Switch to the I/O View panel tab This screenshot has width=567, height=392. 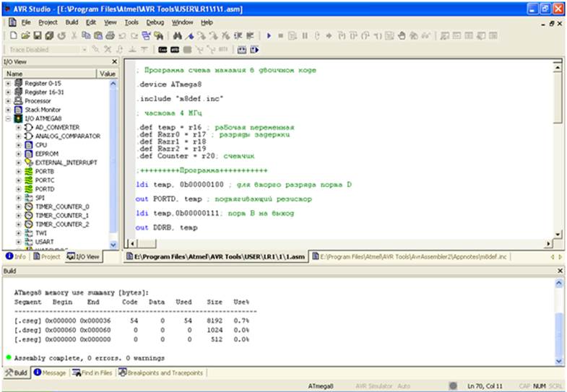tap(83, 256)
